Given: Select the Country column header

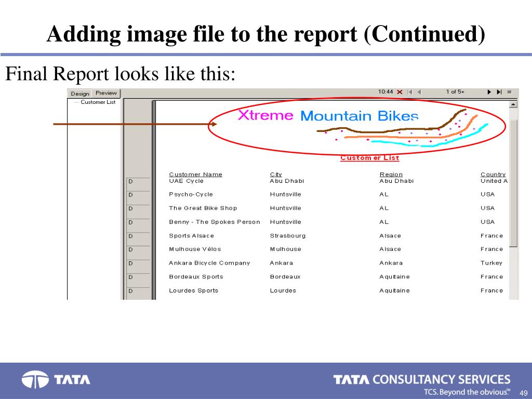Looking at the screenshot, I should pos(493,175).
